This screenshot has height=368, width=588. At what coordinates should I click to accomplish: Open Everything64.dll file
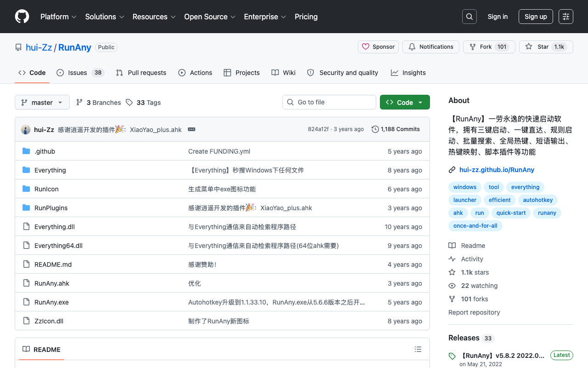coord(58,246)
